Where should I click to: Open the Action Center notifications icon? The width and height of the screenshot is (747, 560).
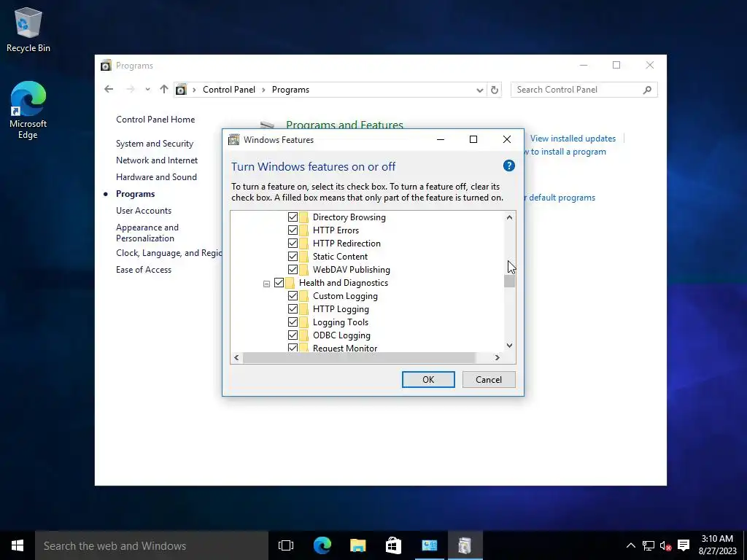(684, 545)
